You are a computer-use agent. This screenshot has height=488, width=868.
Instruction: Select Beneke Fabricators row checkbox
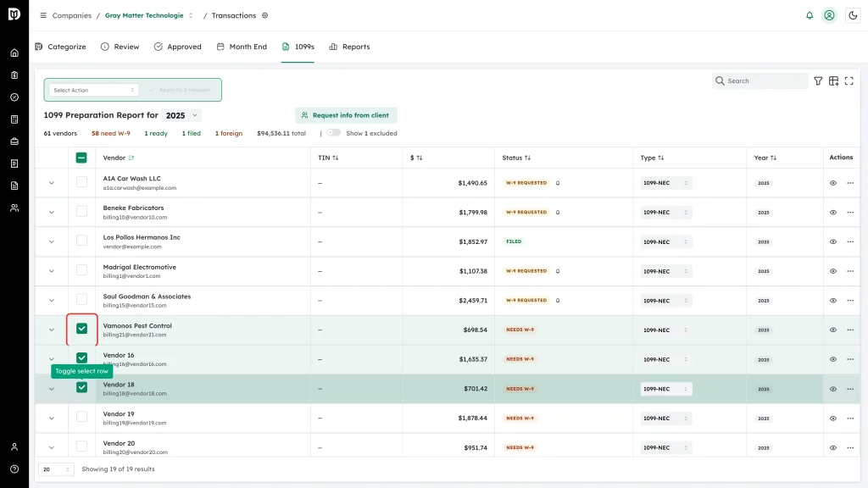coord(81,211)
